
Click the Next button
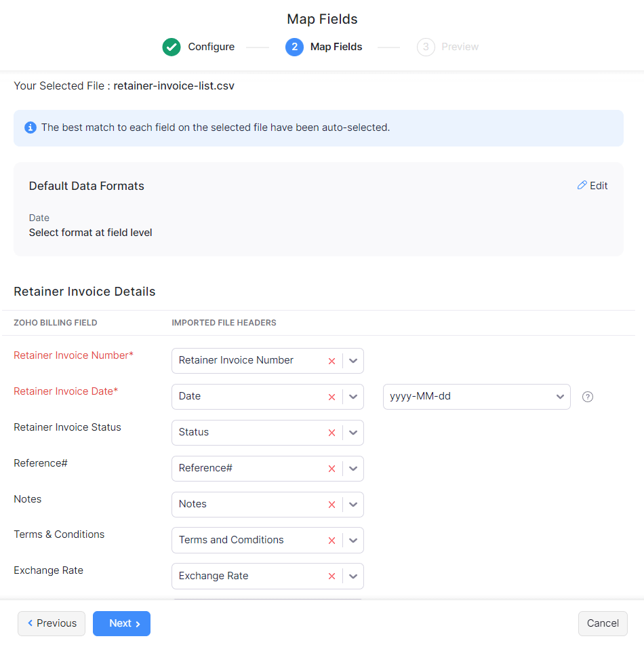point(121,623)
